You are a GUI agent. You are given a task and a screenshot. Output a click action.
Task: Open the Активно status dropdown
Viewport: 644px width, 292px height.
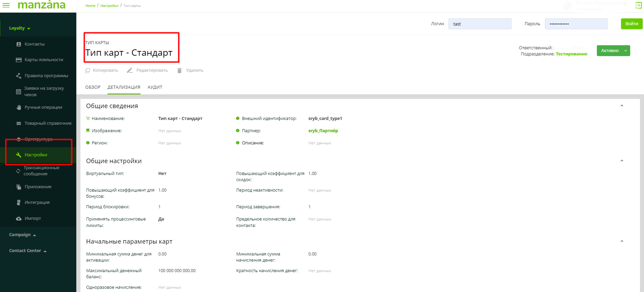tap(625, 51)
